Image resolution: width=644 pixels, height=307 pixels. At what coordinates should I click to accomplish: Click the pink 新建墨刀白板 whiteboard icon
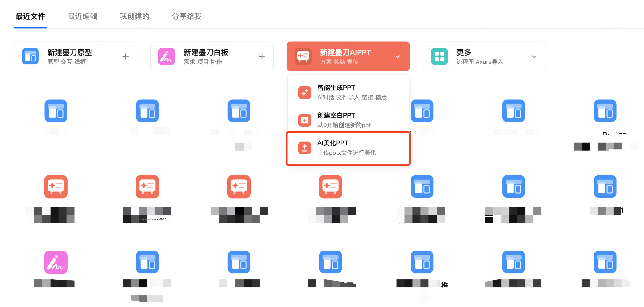167,56
